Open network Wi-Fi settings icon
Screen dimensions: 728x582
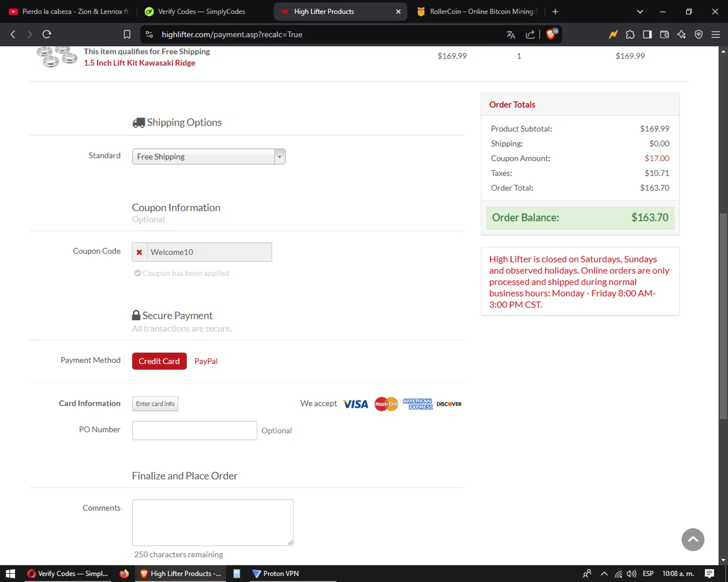pos(618,574)
